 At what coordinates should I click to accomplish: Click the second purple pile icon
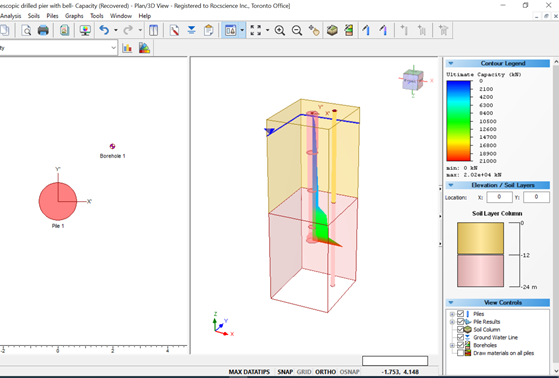coord(383,30)
